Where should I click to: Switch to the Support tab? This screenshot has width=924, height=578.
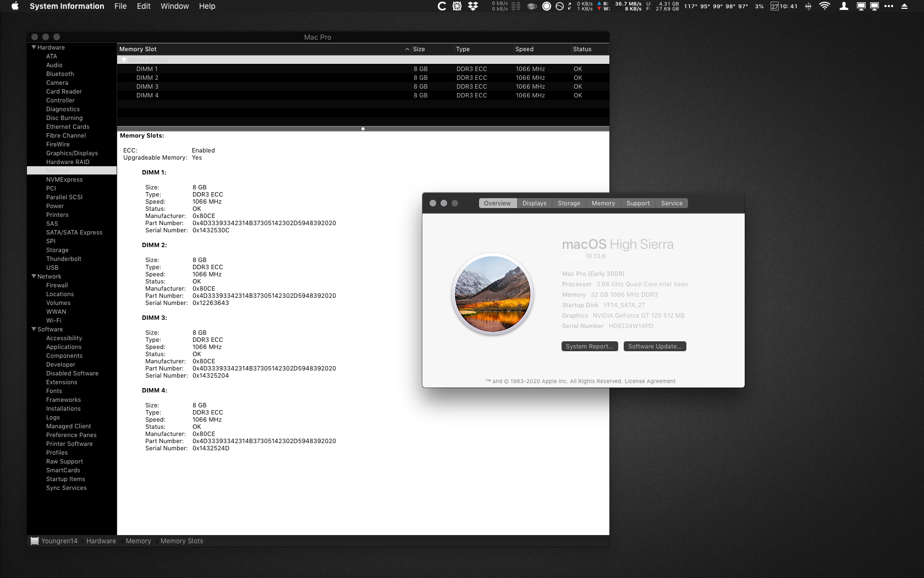pyautogui.click(x=638, y=203)
